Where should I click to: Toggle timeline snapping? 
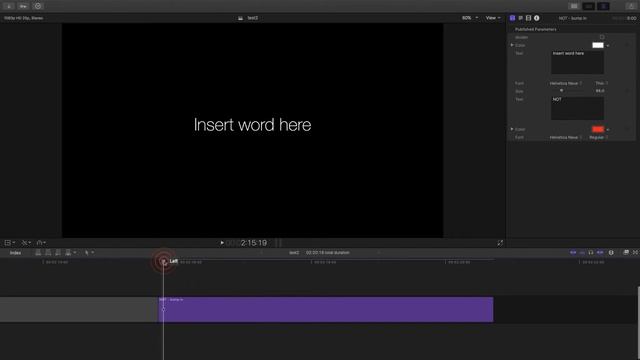pyautogui.click(x=600, y=253)
